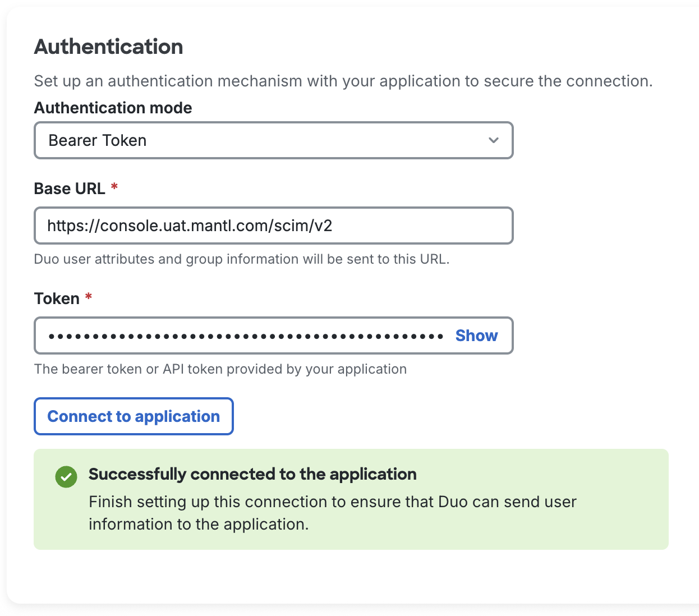The height and width of the screenshot is (616, 699).
Task: Click the Base URL field label
Action: click(x=70, y=189)
